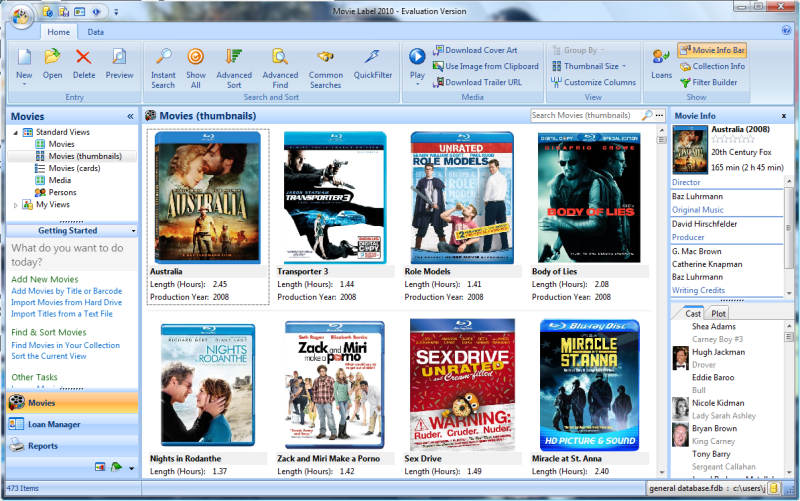Viewport: 800px width, 501px height.
Task: Open the Reports section
Action: (72, 445)
